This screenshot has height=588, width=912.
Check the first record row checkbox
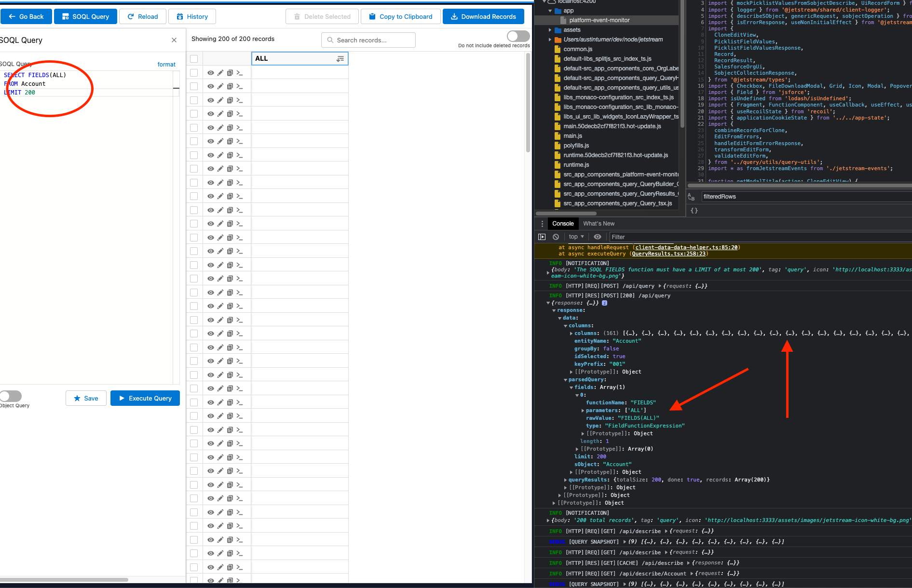pos(193,72)
